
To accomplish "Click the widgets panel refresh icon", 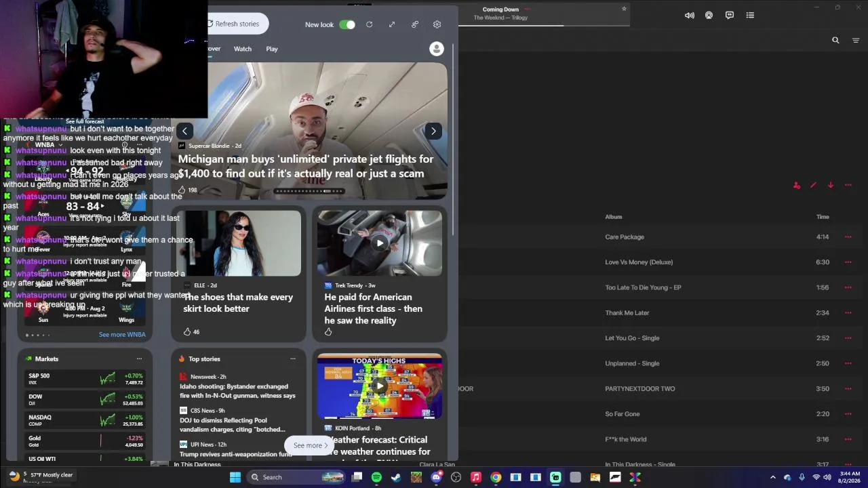I will [369, 24].
